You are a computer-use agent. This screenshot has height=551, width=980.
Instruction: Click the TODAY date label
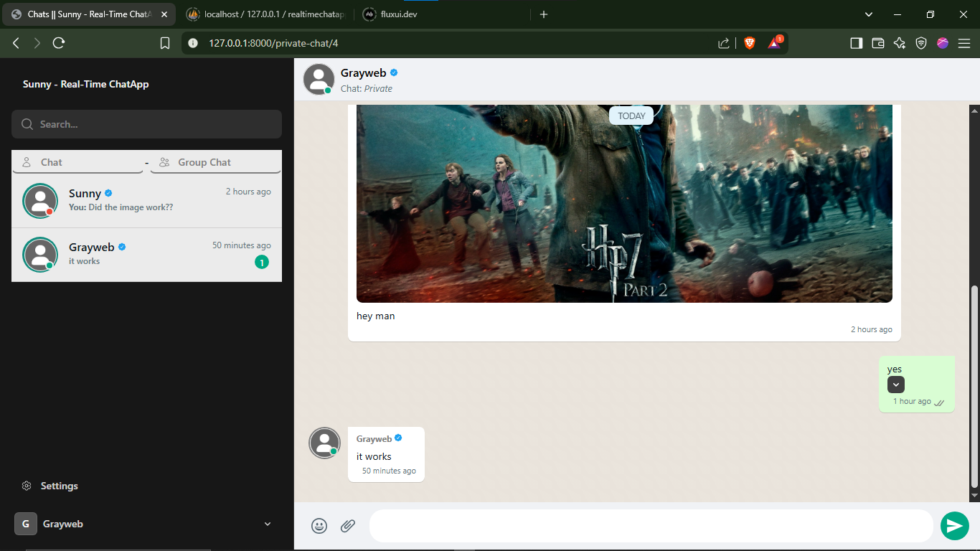631,116
